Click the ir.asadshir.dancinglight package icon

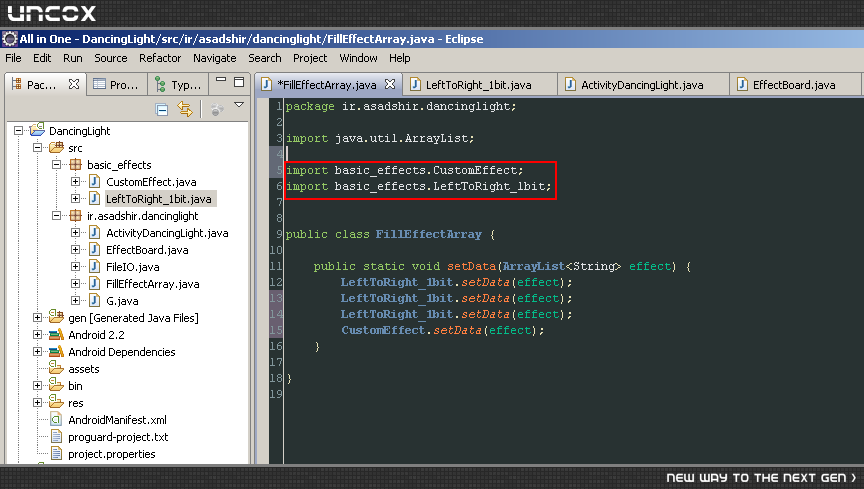[x=75, y=216]
